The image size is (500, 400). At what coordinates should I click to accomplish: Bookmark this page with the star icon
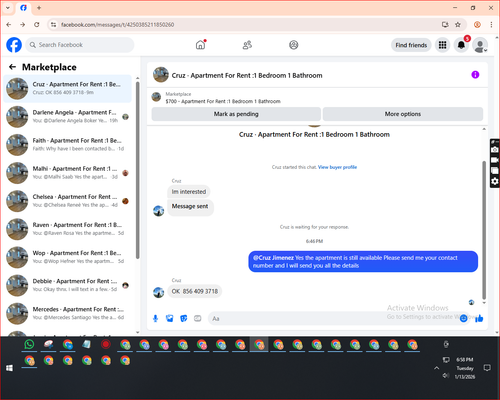click(458, 24)
